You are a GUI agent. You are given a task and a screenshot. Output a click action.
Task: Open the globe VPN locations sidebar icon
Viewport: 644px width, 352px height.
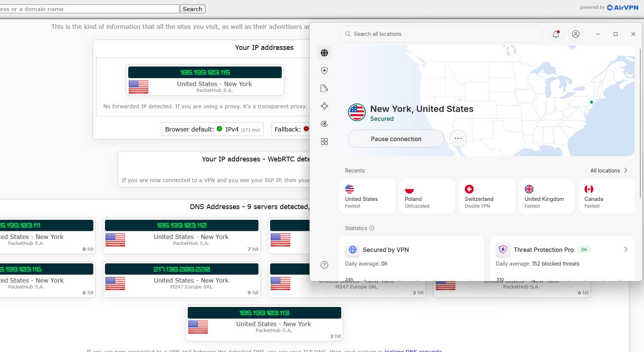point(324,53)
